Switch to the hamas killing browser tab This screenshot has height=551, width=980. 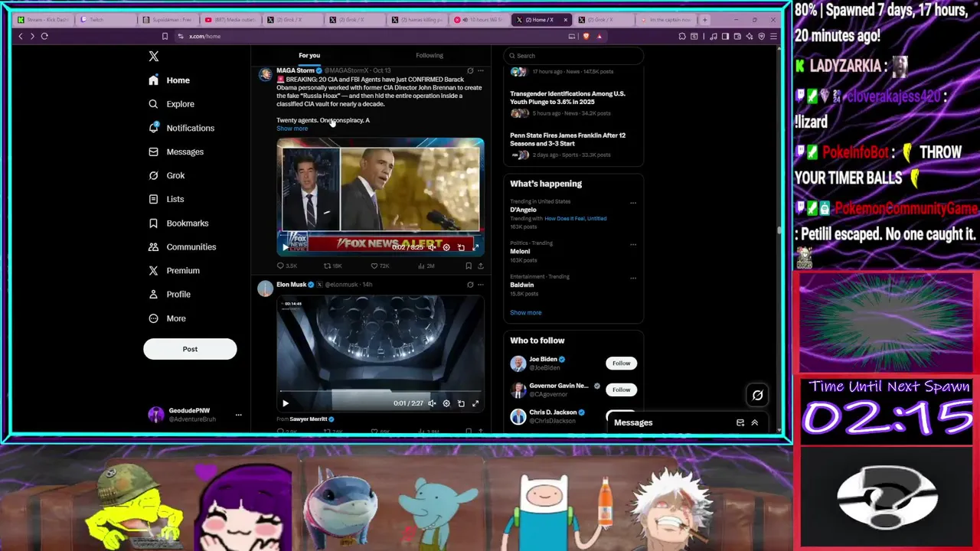click(x=418, y=20)
